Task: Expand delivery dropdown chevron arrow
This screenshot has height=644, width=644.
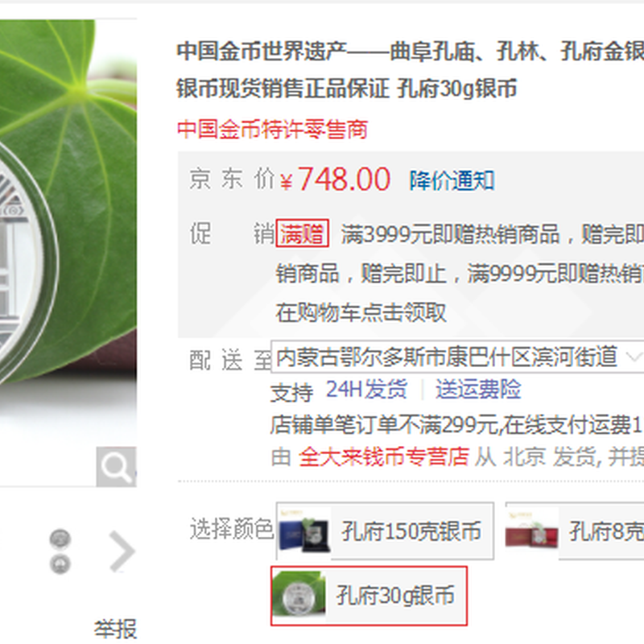Action: pos(634,357)
